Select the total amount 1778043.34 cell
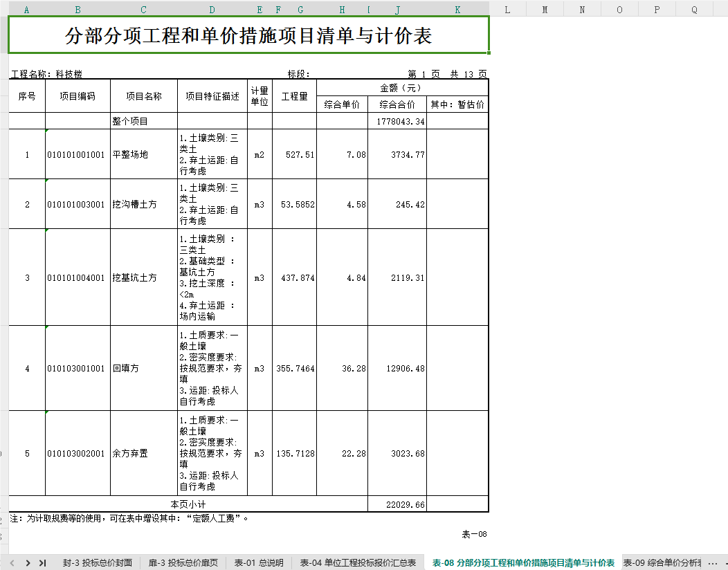This screenshot has height=570, width=728. 397,121
